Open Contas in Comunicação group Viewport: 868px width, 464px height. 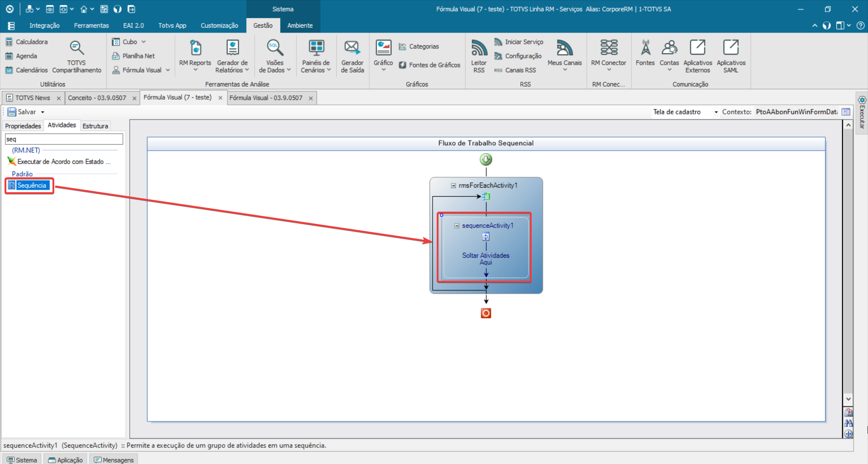[x=669, y=55]
